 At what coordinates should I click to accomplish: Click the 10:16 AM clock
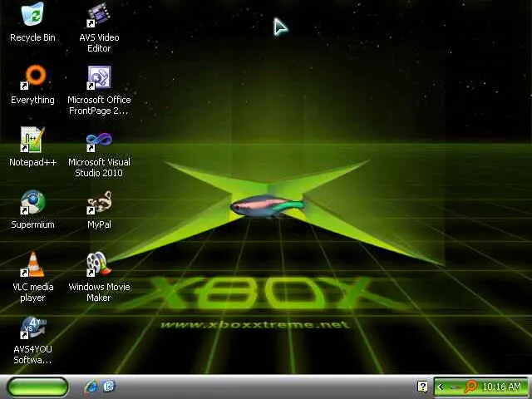[x=501, y=387]
